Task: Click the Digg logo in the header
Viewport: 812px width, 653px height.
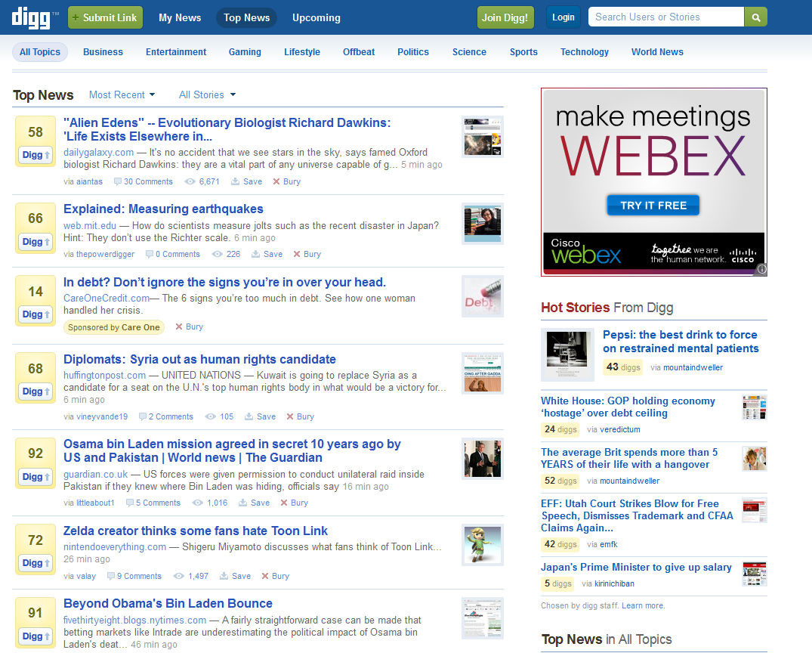Action: [x=33, y=18]
